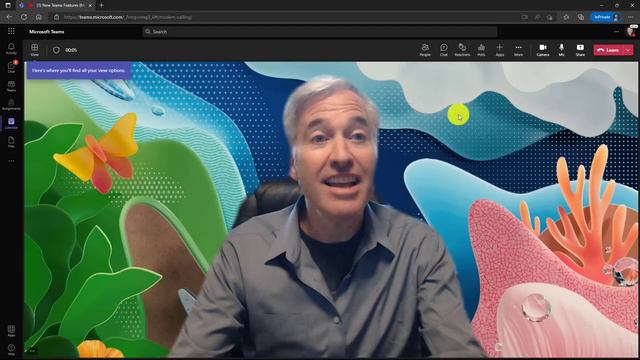Add Apps to the meeting
The width and height of the screenshot is (640, 360).
click(x=500, y=50)
